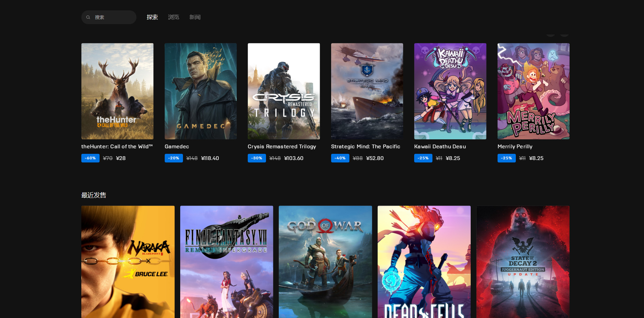This screenshot has width=644, height=318.
Task: Click the struck-through ¥88 original price
Action: pyautogui.click(x=358, y=158)
